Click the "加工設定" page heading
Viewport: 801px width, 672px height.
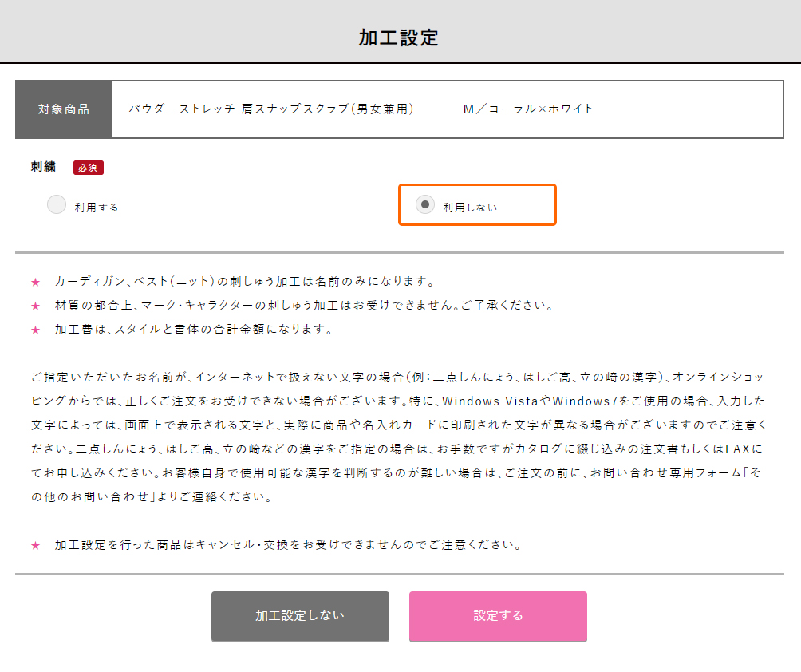click(399, 38)
